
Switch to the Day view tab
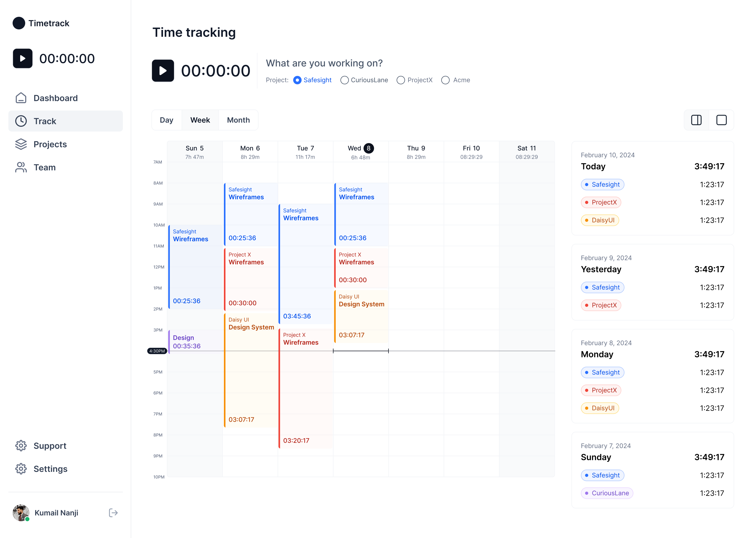[x=166, y=120]
